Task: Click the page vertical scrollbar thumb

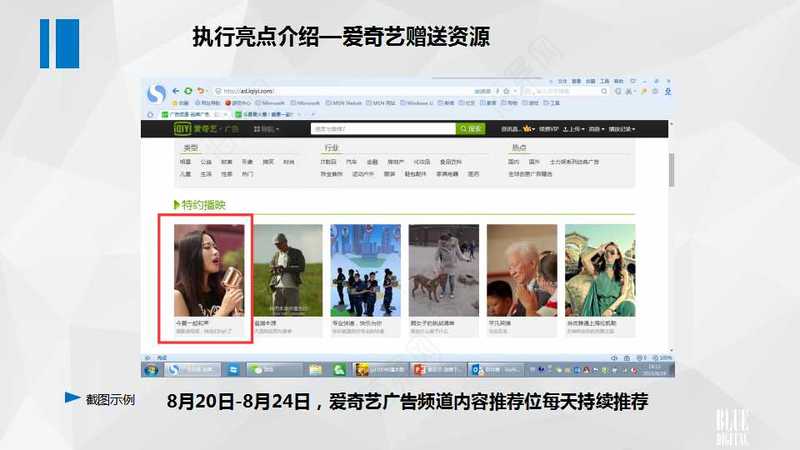Action: point(671,169)
